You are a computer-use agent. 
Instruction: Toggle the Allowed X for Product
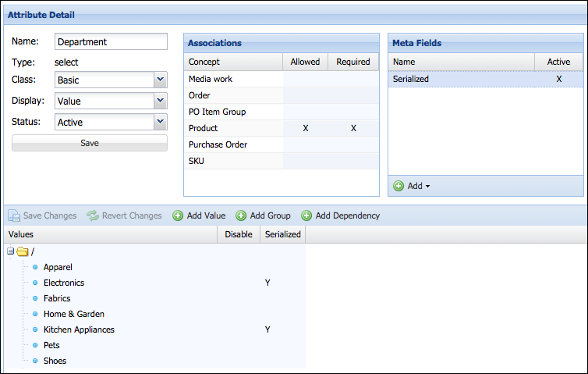click(x=305, y=128)
